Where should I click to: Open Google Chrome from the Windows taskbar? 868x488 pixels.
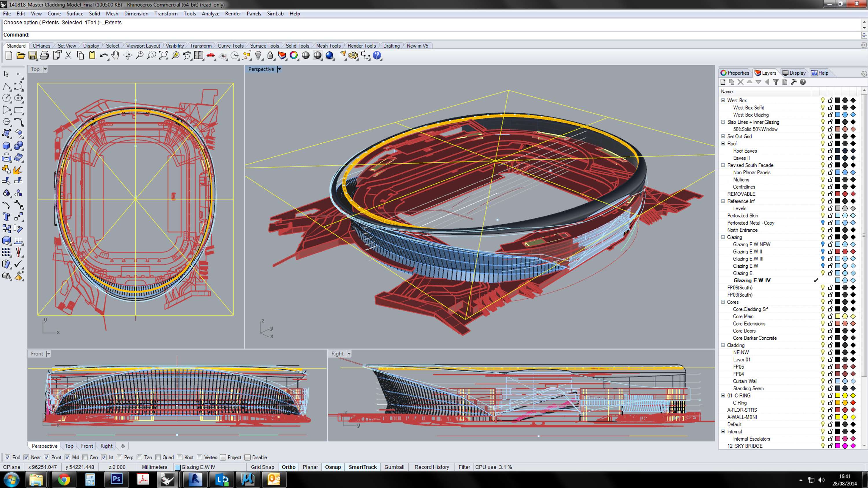pos(64,479)
